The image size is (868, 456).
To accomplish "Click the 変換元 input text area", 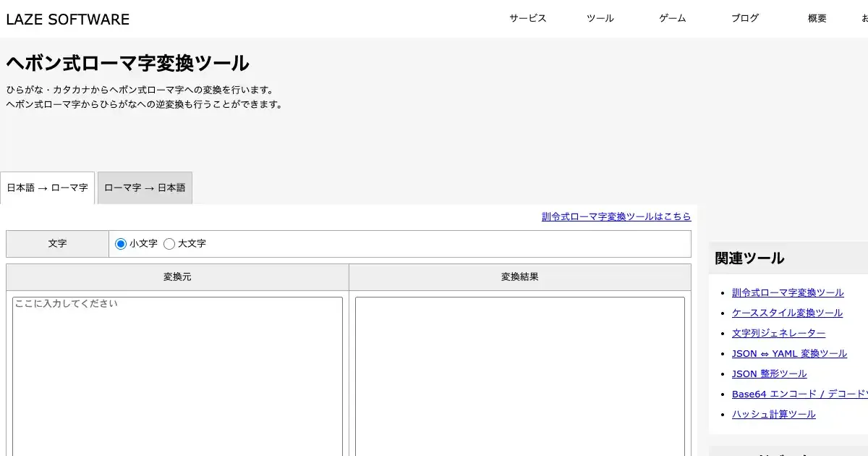I will (x=177, y=375).
